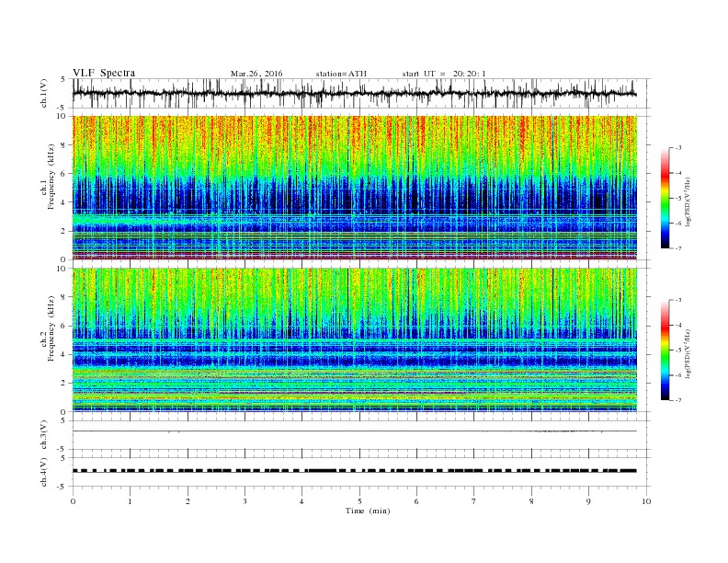Click ch.1 frequency axis tick "6"
This screenshot has width=728, height=563.
(x=64, y=174)
